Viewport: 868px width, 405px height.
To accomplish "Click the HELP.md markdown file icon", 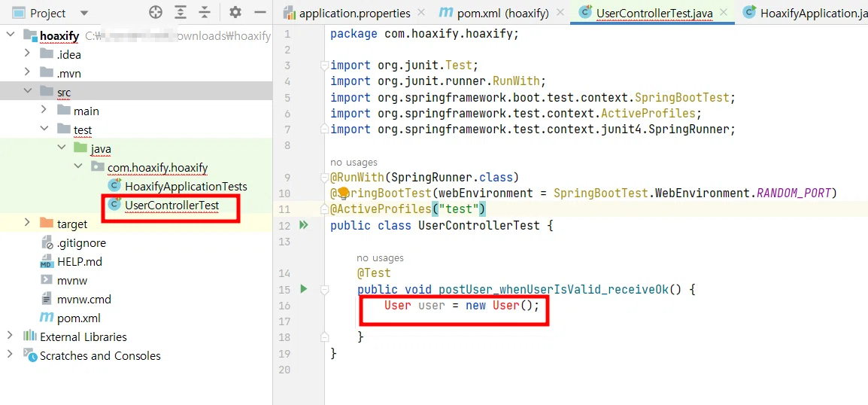I will click(x=47, y=261).
